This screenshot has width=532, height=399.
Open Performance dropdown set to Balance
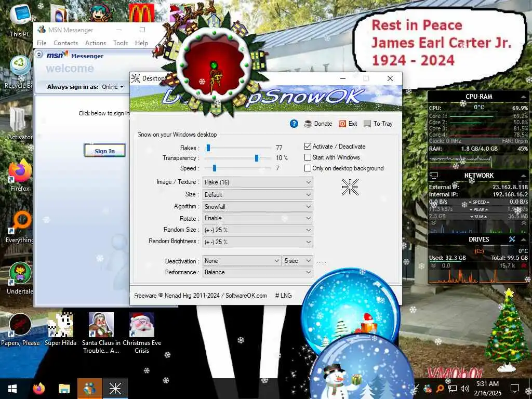point(258,272)
